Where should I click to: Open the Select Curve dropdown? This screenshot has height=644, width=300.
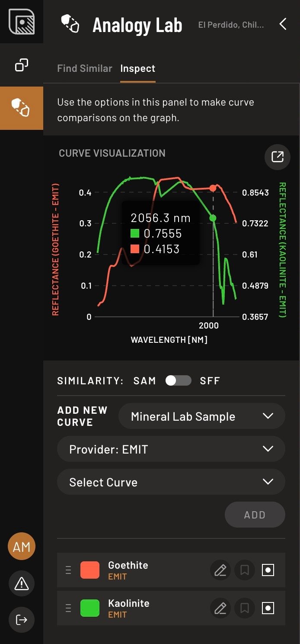pyautogui.click(x=171, y=482)
